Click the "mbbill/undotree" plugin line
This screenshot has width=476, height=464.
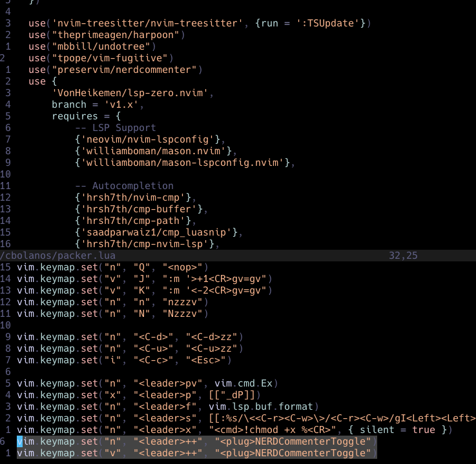[x=92, y=46]
